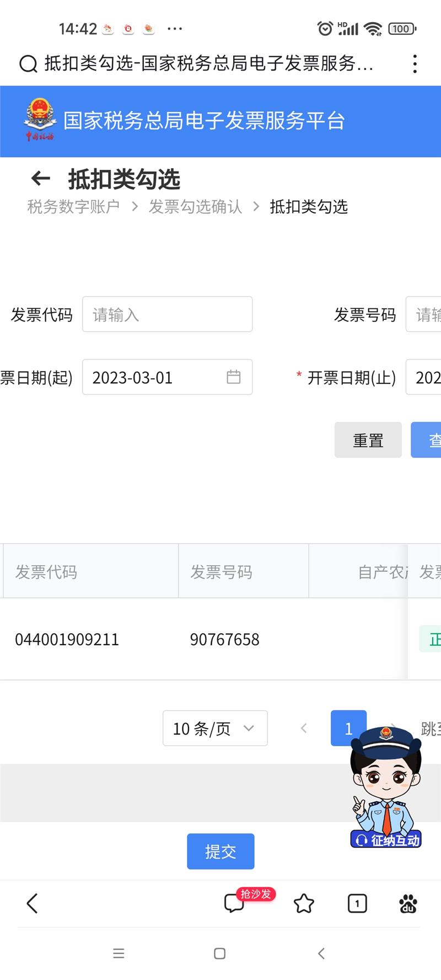Open the browser tabs counter icon
The height and width of the screenshot is (980, 441).
click(x=357, y=903)
